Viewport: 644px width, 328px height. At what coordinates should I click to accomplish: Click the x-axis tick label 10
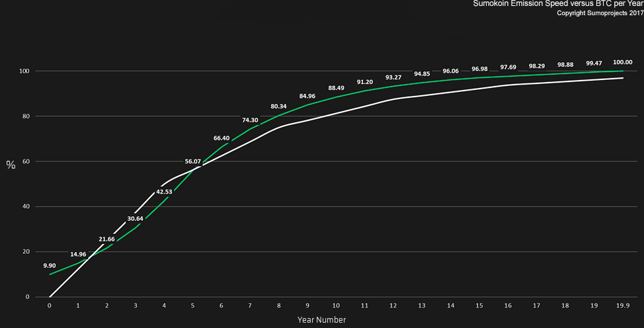click(336, 306)
